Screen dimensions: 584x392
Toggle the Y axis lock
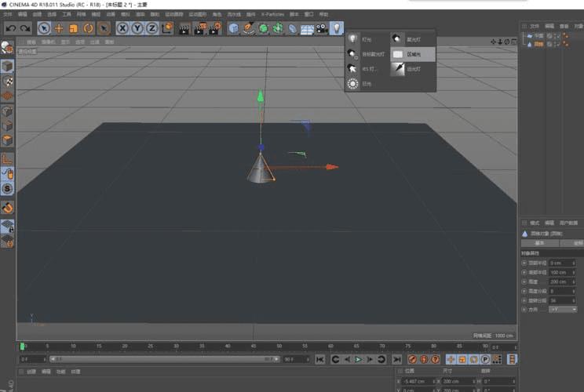[x=137, y=28]
